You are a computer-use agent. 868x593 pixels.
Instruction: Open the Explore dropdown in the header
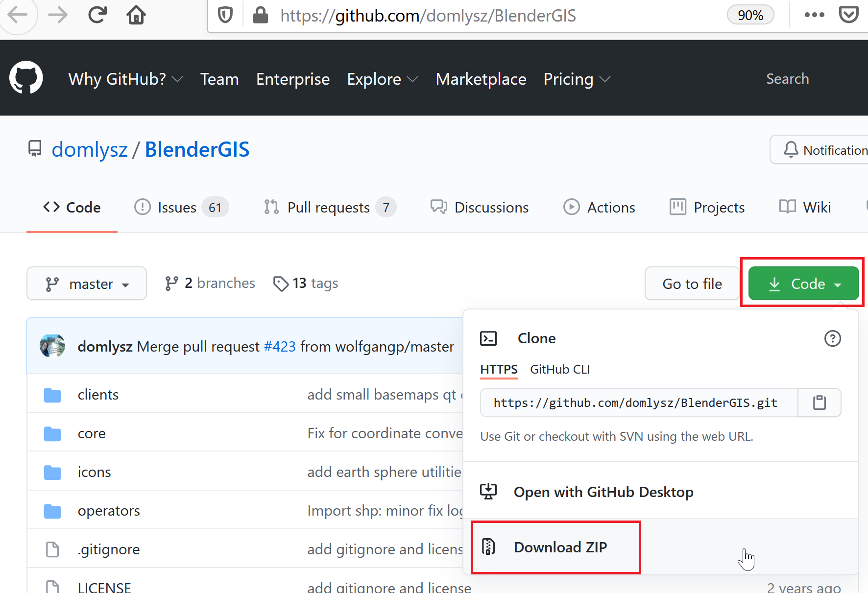click(383, 79)
